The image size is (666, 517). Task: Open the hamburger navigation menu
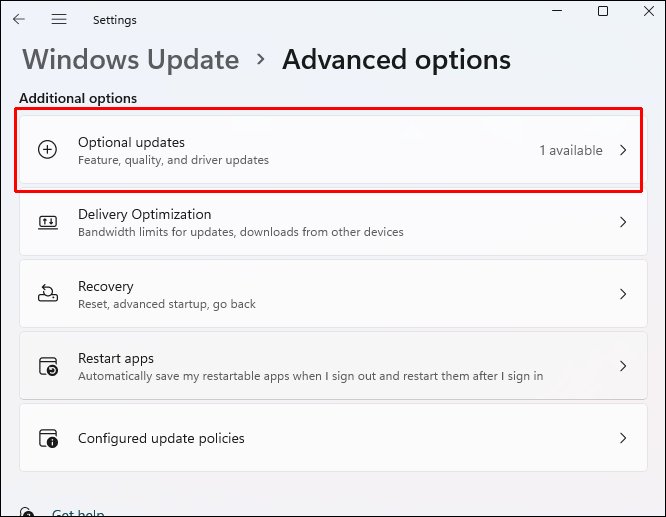[59, 19]
